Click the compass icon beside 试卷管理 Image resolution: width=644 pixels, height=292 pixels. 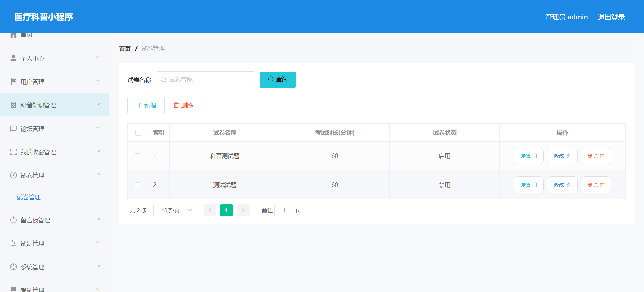13,175
